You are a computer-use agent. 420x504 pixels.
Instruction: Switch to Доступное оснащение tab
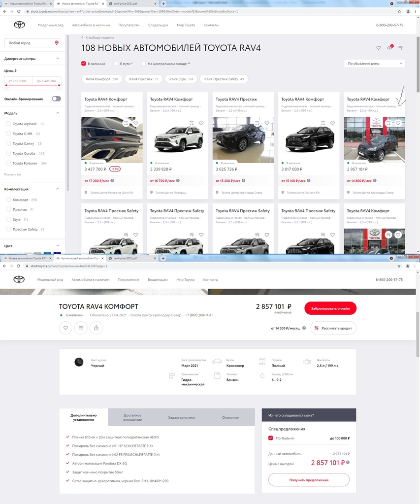click(x=132, y=417)
